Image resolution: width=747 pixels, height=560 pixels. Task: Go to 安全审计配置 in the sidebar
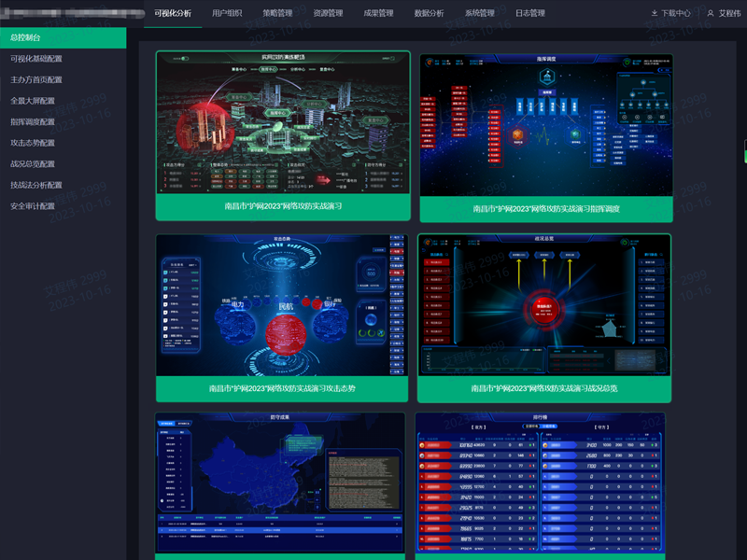(x=33, y=206)
